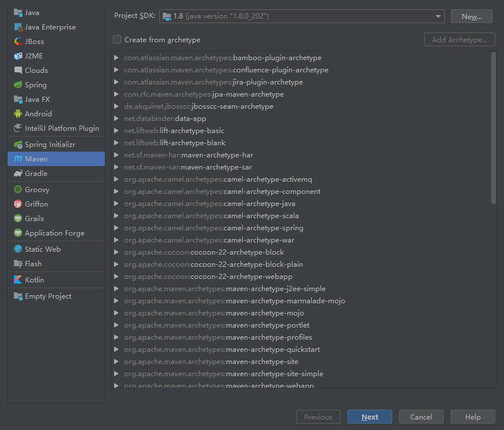504x430 pixels.
Task: Click the Java Enterprise icon
Action: tap(18, 27)
